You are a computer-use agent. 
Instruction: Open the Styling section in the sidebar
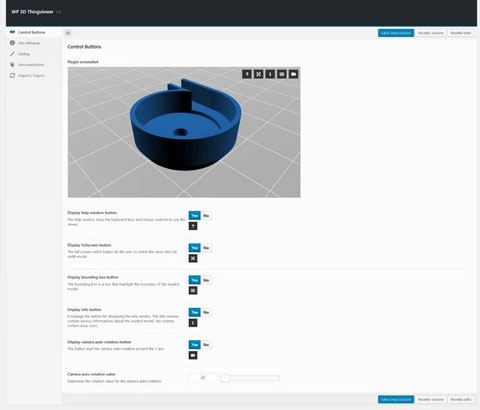pyautogui.click(x=24, y=54)
